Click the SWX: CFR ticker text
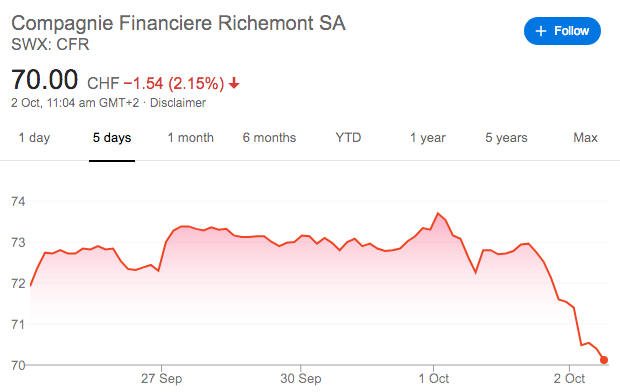 pos(50,44)
